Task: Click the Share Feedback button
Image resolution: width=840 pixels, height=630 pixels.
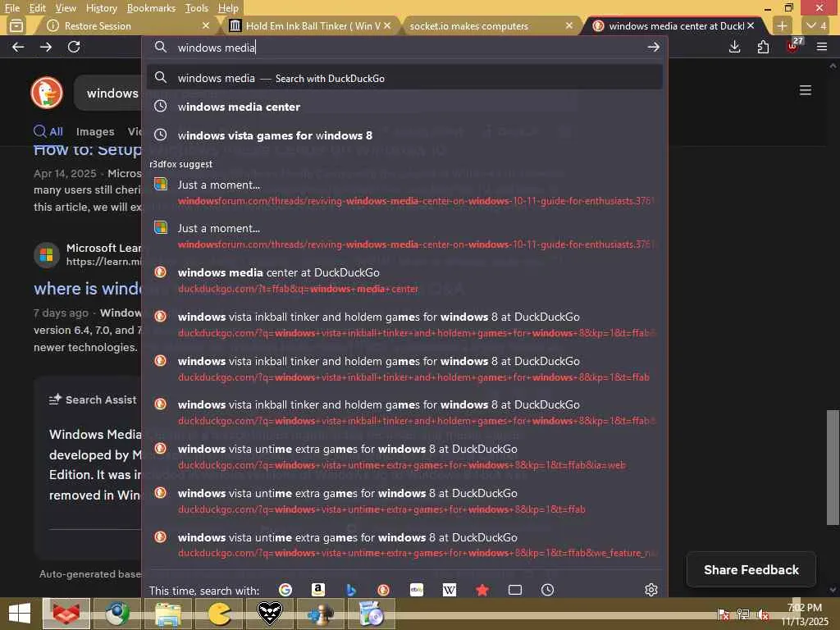Action: (x=751, y=570)
